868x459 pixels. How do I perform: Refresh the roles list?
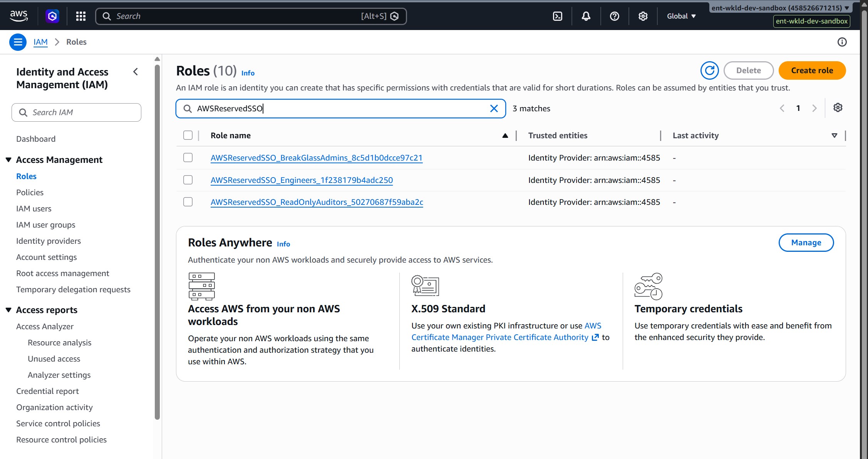point(709,70)
